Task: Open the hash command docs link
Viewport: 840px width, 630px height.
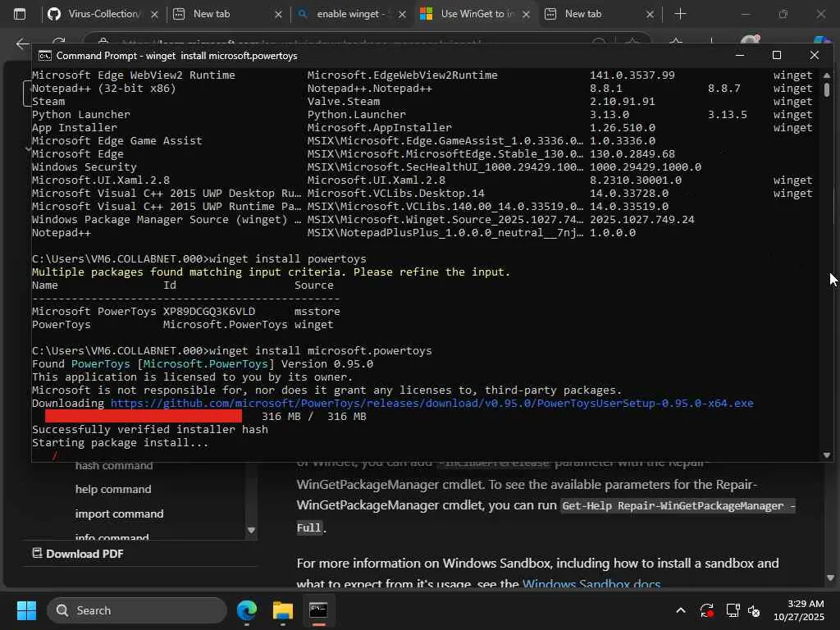Action: coord(113,466)
